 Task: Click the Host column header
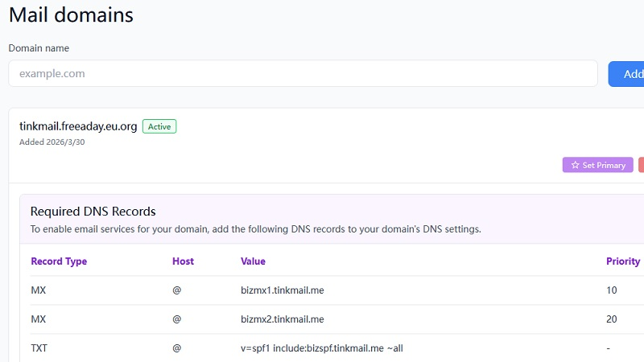coord(183,261)
